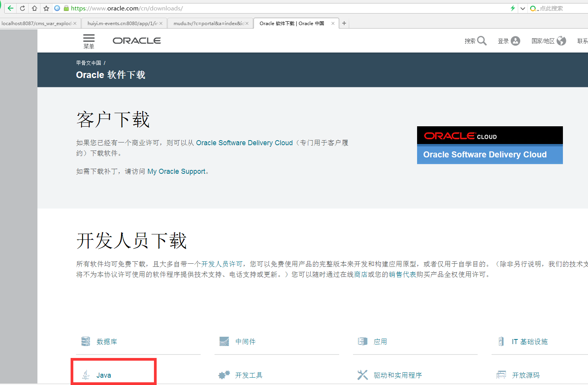
Task: Click the green lightning speed-mode icon
Action: (513, 8)
